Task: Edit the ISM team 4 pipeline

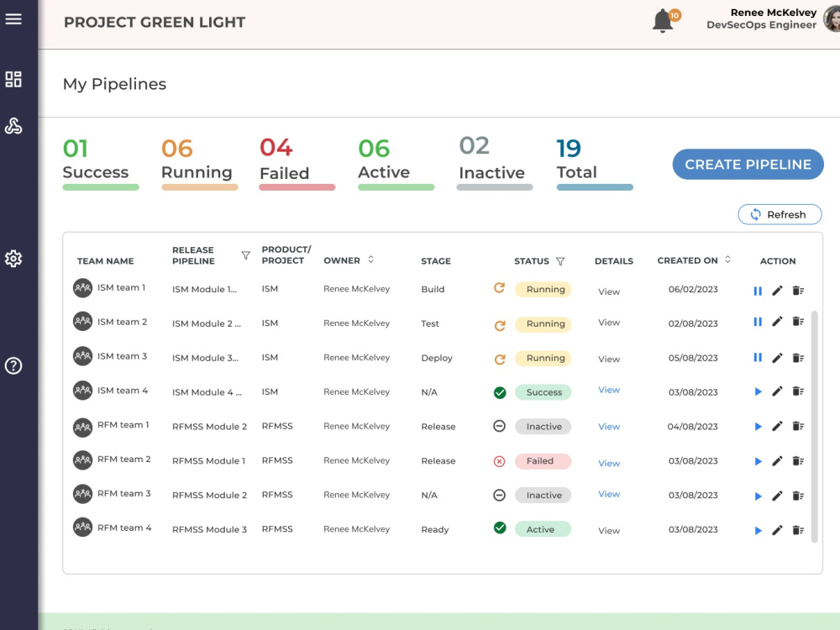Action: click(x=777, y=391)
